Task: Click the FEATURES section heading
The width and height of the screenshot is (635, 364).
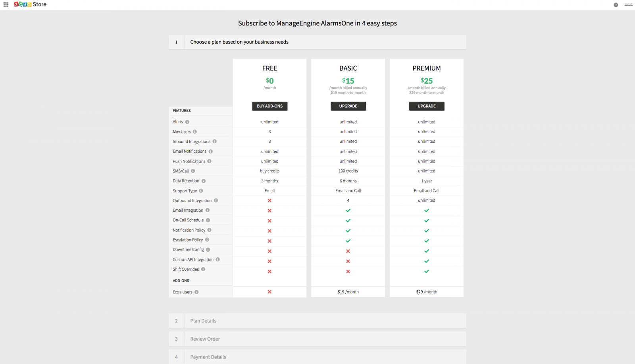Action: point(182,111)
